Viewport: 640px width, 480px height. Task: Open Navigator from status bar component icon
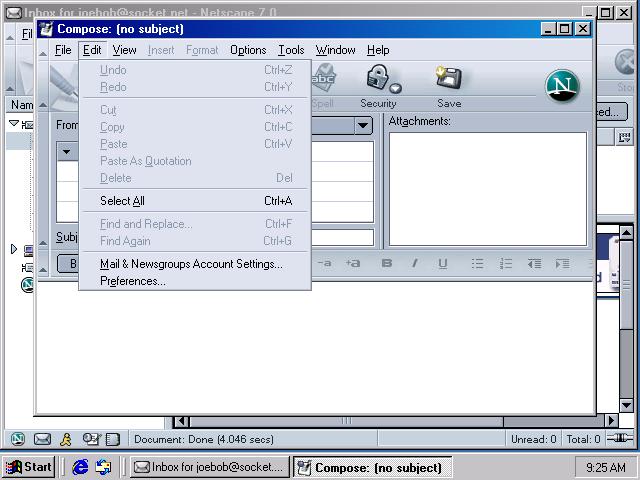[18, 439]
